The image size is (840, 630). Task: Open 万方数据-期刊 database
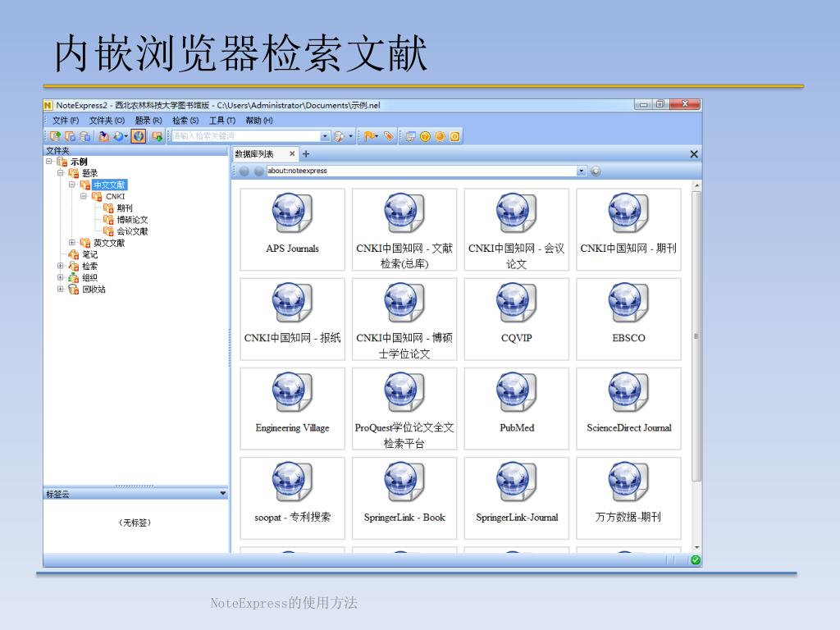[628, 498]
